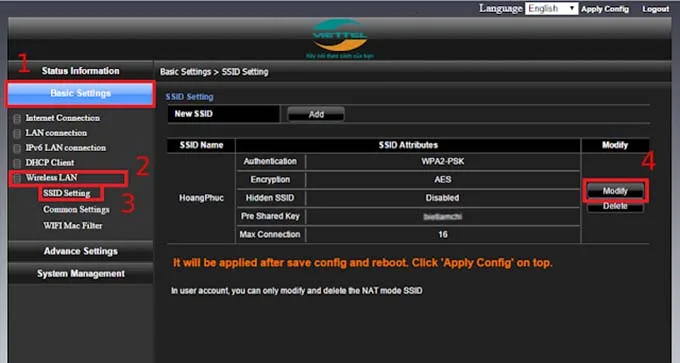The width and height of the screenshot is (680, 363).
Task: Click the Modify column header
Action: (615, 145)
